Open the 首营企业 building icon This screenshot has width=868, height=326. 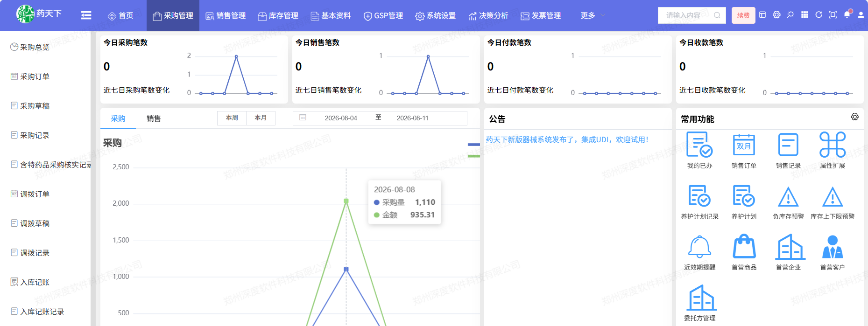tap(790, 247)
